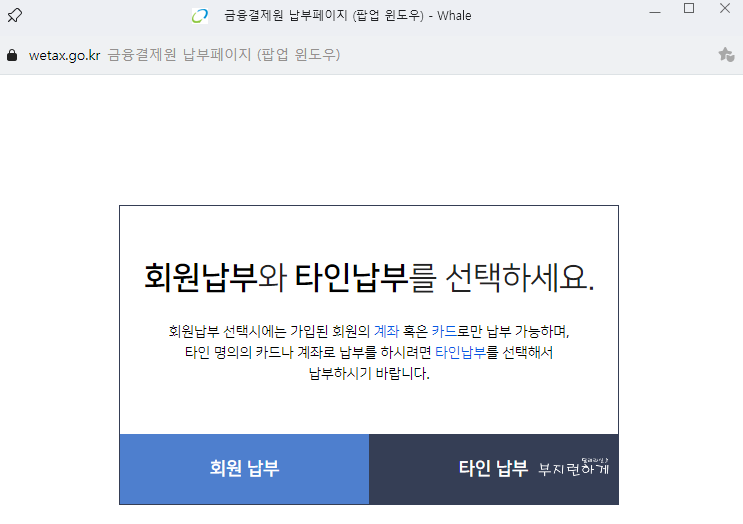Click the page title '금융결제원 납부페이지 (팝업 윈도우)' in address bar
This screenshot has height=524, width=743.
point(224,55)
